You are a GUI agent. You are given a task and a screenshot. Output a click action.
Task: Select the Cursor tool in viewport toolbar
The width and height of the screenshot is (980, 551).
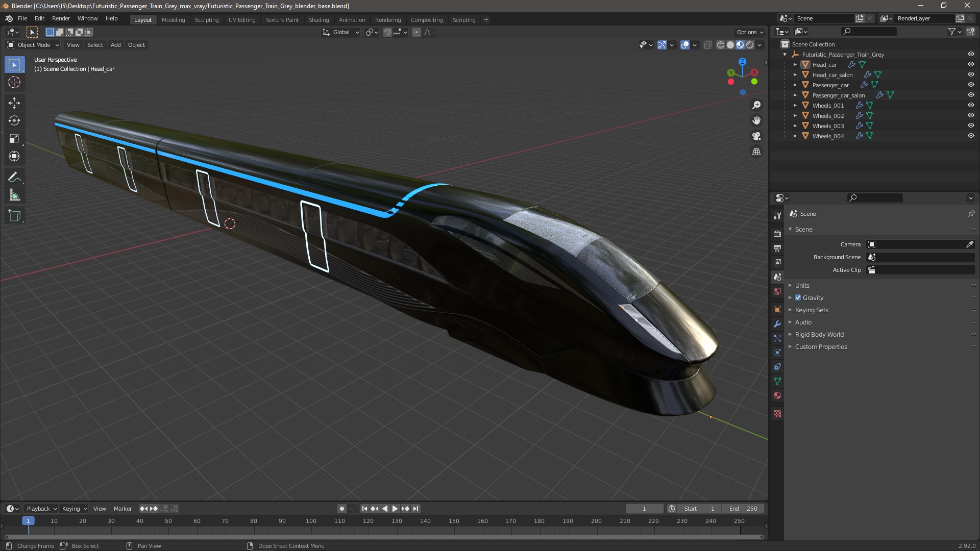[14, 83]
